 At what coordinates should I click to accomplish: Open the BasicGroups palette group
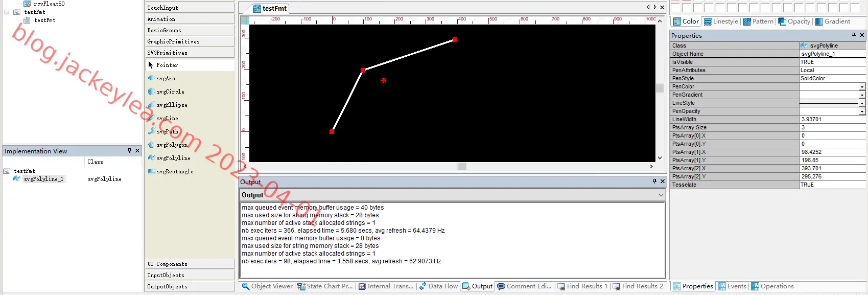point(190,30)
